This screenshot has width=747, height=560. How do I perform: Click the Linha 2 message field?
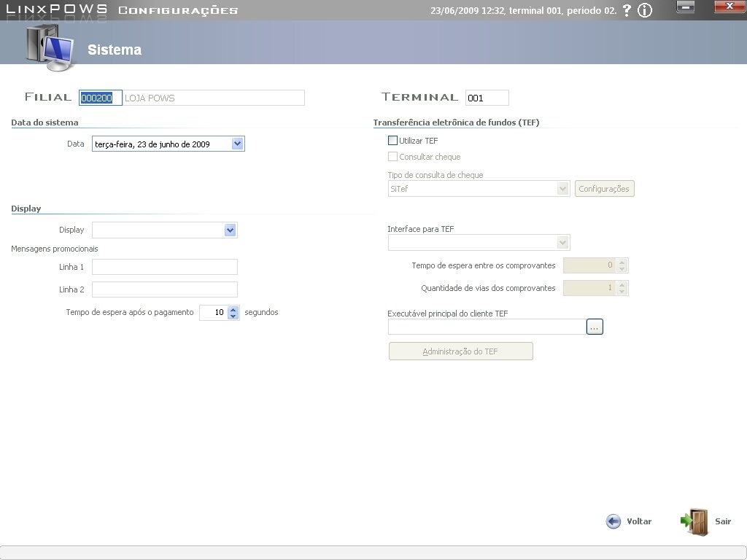point(165,289)
